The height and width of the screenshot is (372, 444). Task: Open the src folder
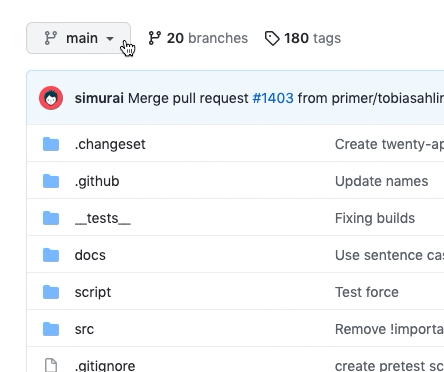pyautogui.click(x=84, y=329)
